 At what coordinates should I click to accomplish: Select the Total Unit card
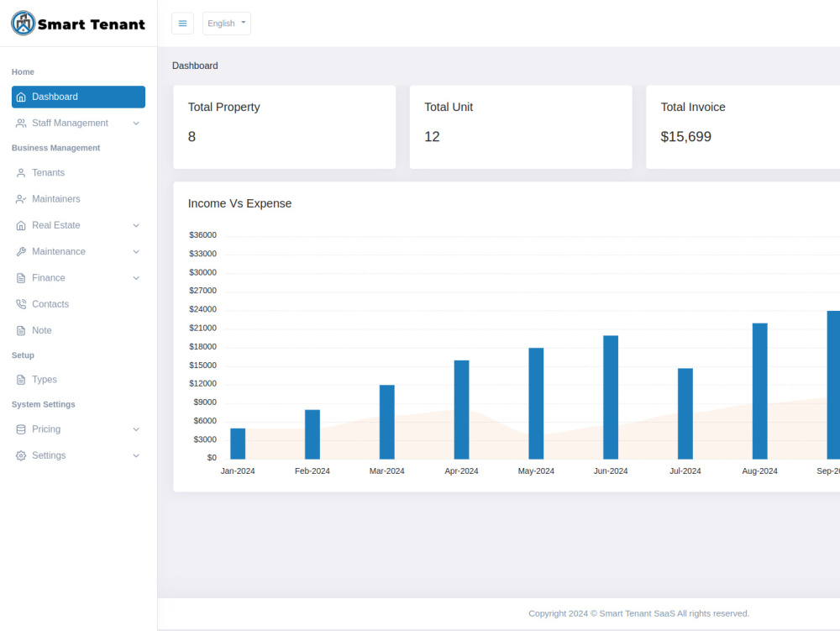click(x=521, y=127)
